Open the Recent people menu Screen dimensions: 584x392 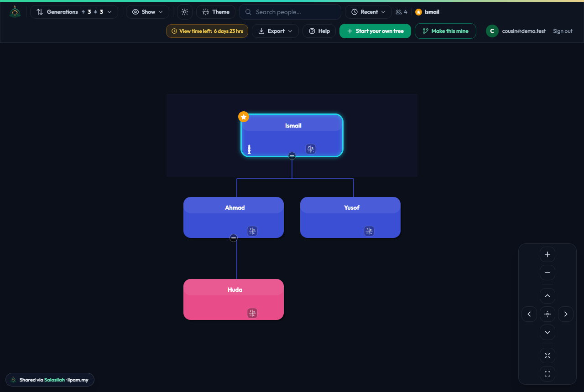coord(368,12)
